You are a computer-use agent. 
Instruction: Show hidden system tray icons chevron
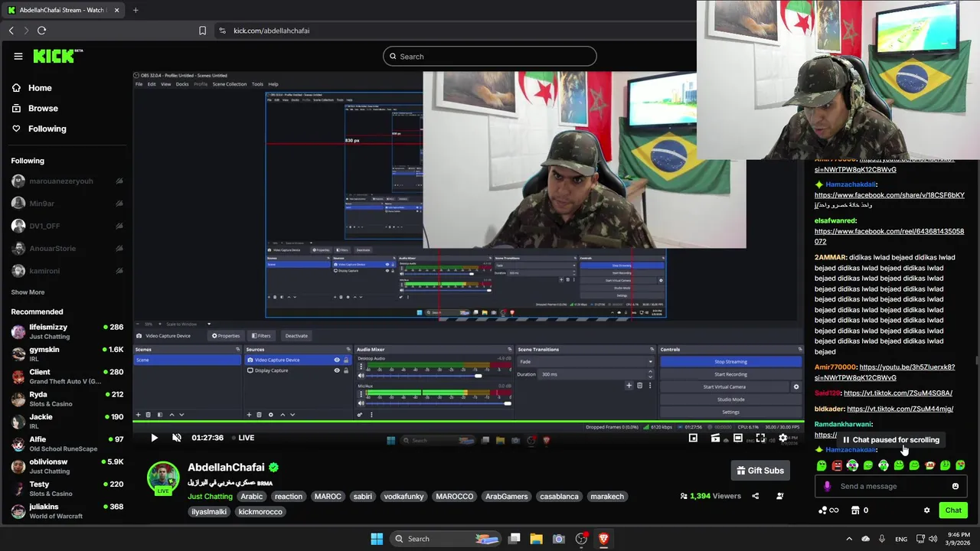pos(851,539)
